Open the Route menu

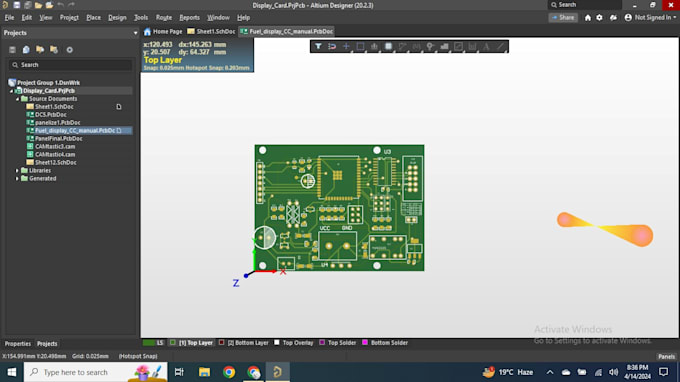pos(163,18)
